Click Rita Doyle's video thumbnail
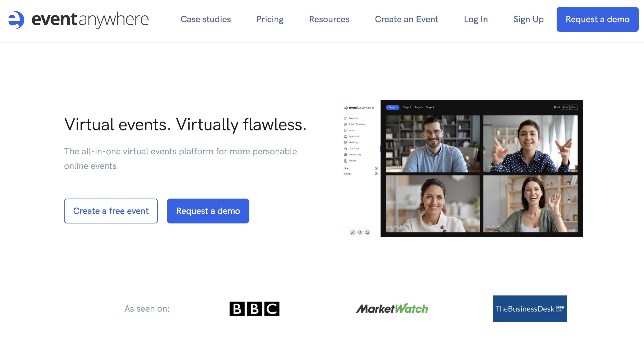 (530, 204)
